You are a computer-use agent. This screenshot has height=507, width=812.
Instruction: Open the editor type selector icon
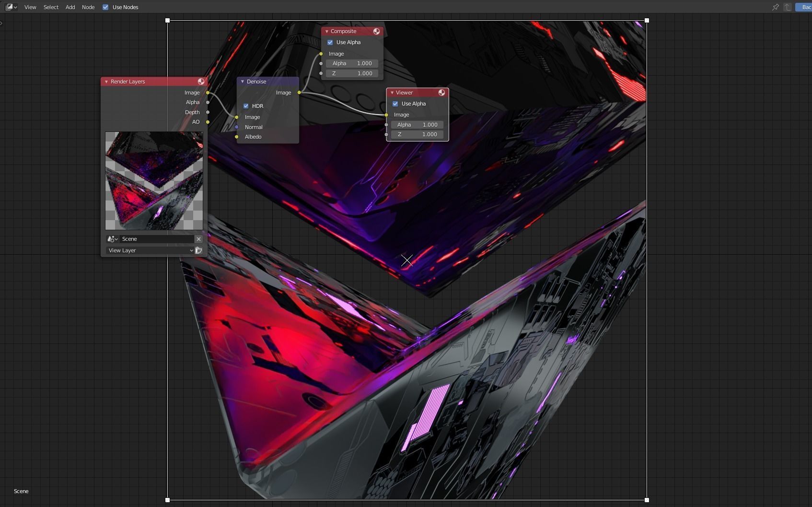click(9, 7)
